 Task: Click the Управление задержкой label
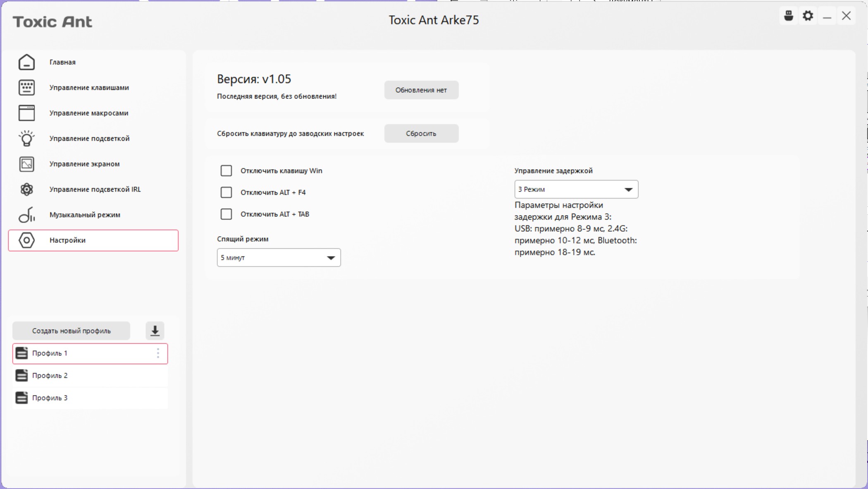[x=553, y=171]
